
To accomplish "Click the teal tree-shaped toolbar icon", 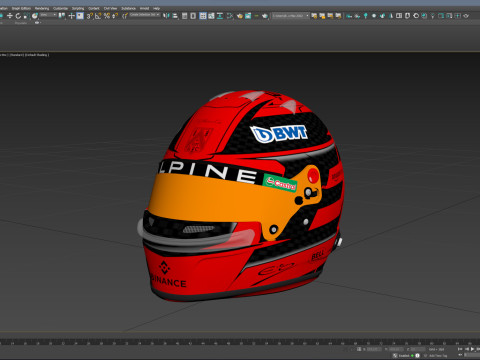I will 366,16.
